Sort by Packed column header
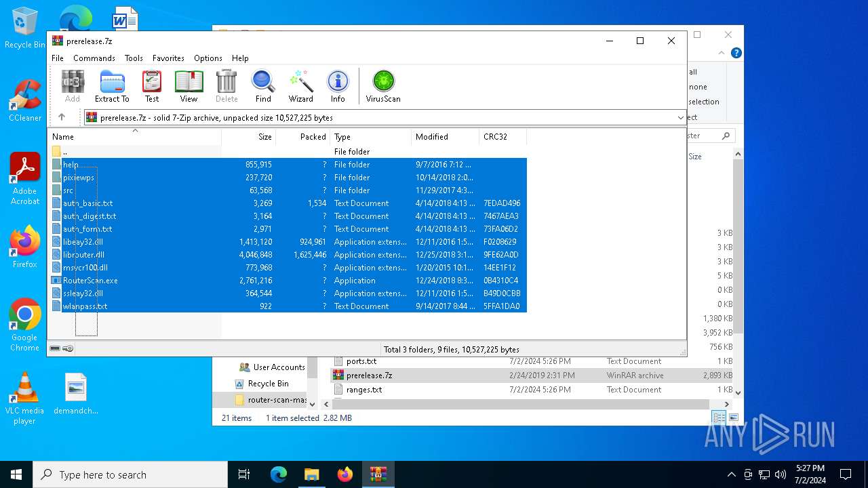This screenshot has width=868, height=488. [303, 137]
